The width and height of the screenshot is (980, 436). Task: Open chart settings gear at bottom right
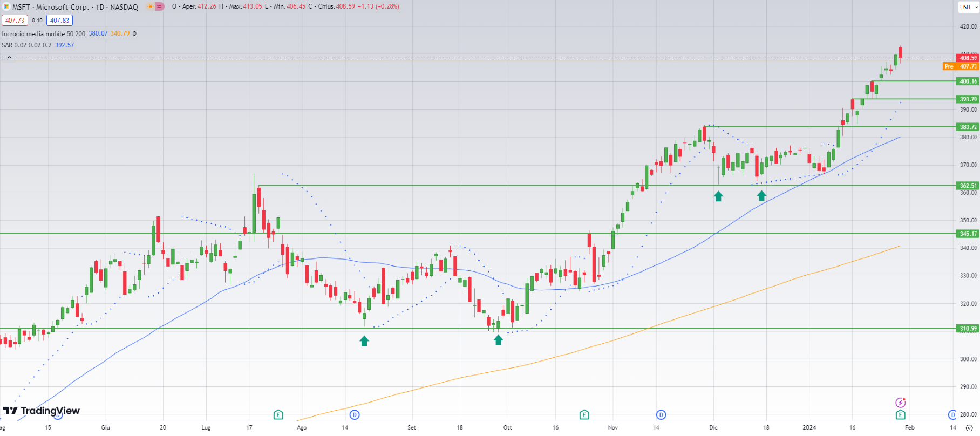click(969, 428)
